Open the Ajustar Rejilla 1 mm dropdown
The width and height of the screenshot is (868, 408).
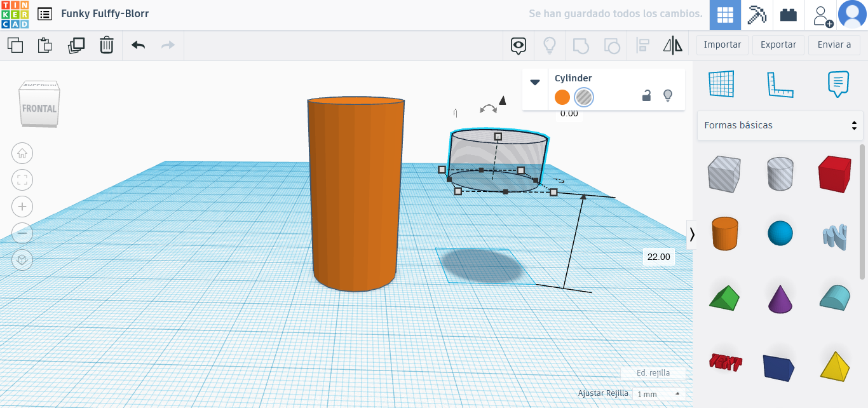pos(659,394)
